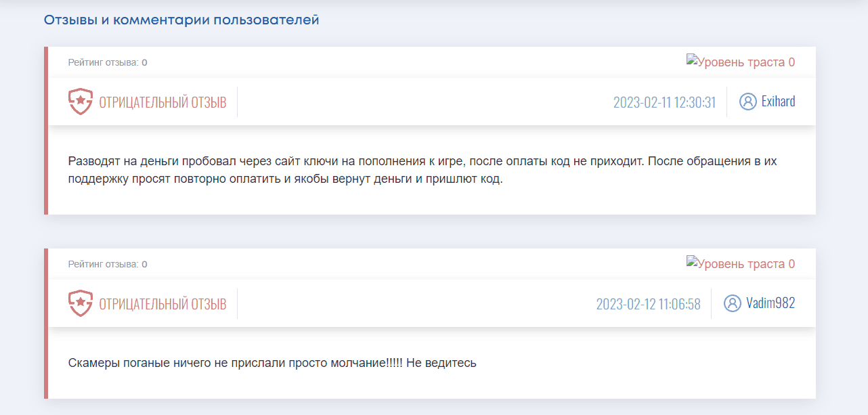Screen dimensions: 868x415
Task: Click the review text starting 'Скамеры поганые'
Action: [x=272, y=363]
